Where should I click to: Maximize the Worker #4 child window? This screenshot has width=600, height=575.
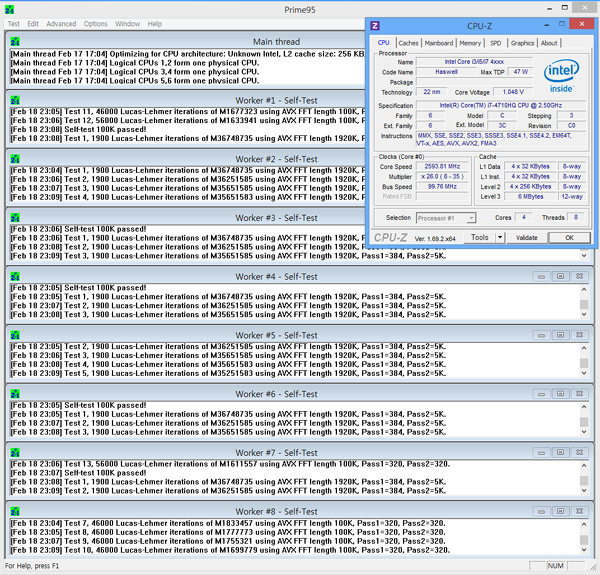coord(561,276)
